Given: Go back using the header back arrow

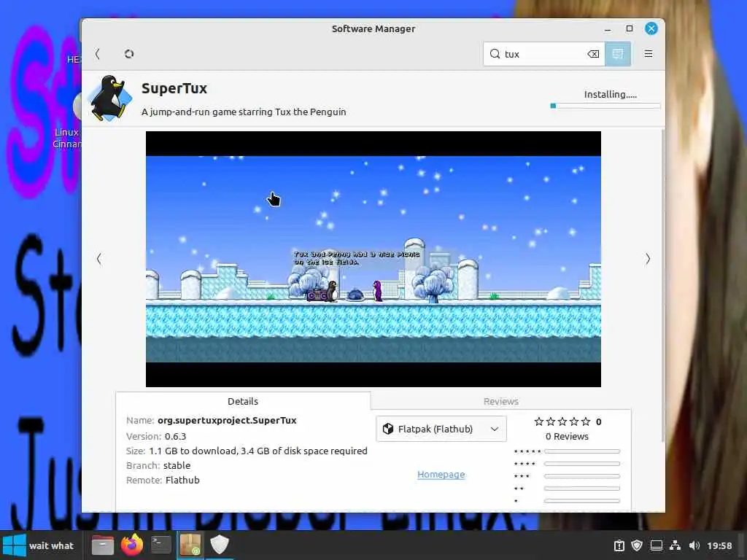Looking at the screenshot, I should pos(98,54).
